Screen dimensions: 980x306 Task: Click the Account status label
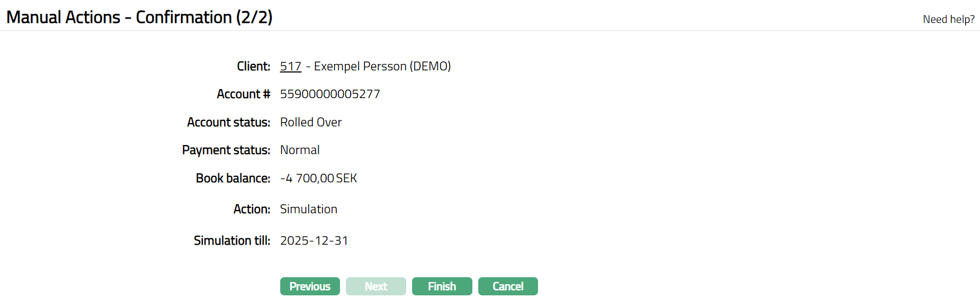point(228,123)
